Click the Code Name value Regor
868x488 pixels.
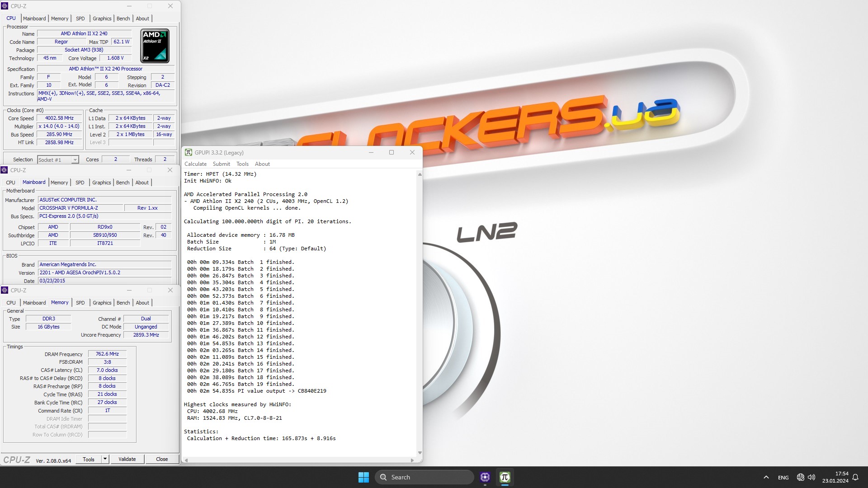pyautogui.click(x=61, y=42)
